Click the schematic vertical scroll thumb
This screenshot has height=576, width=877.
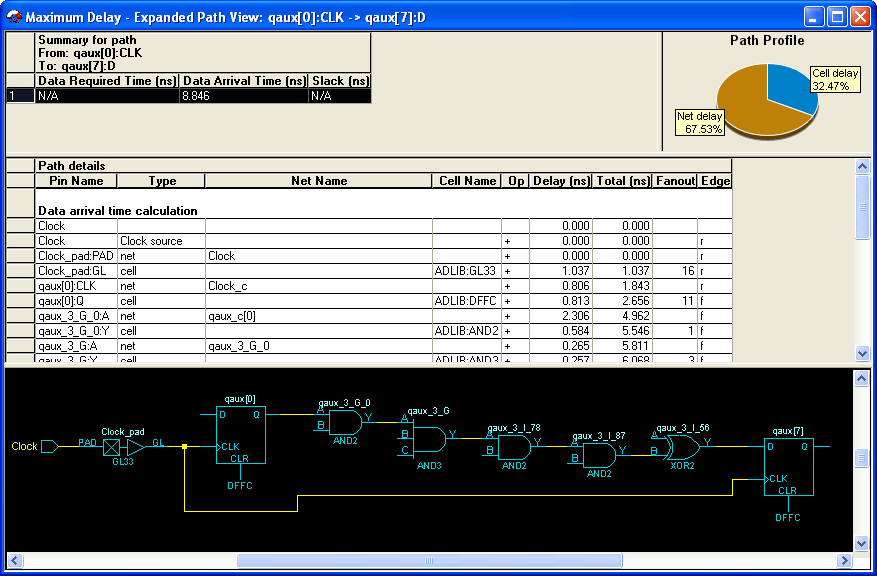click(861, 459)
